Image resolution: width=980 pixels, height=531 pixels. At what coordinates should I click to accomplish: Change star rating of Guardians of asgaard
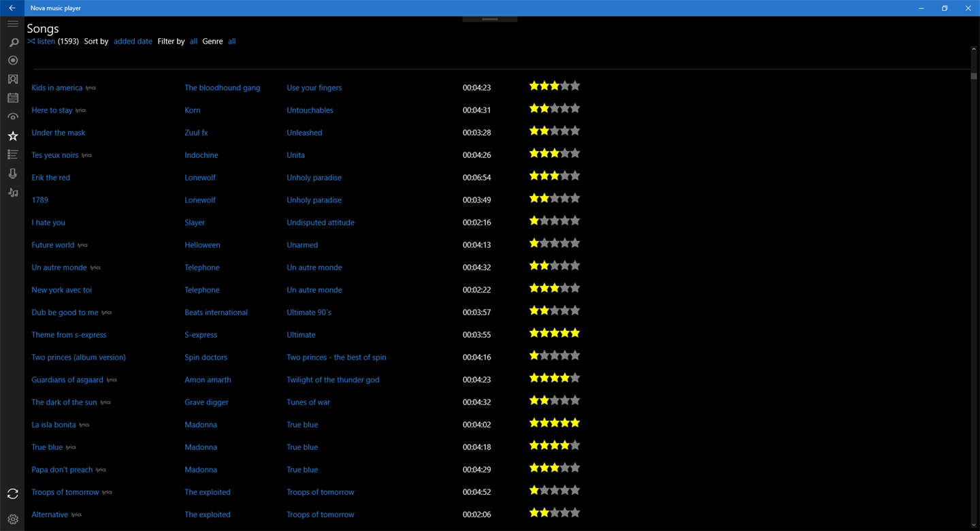click(555, 378)
